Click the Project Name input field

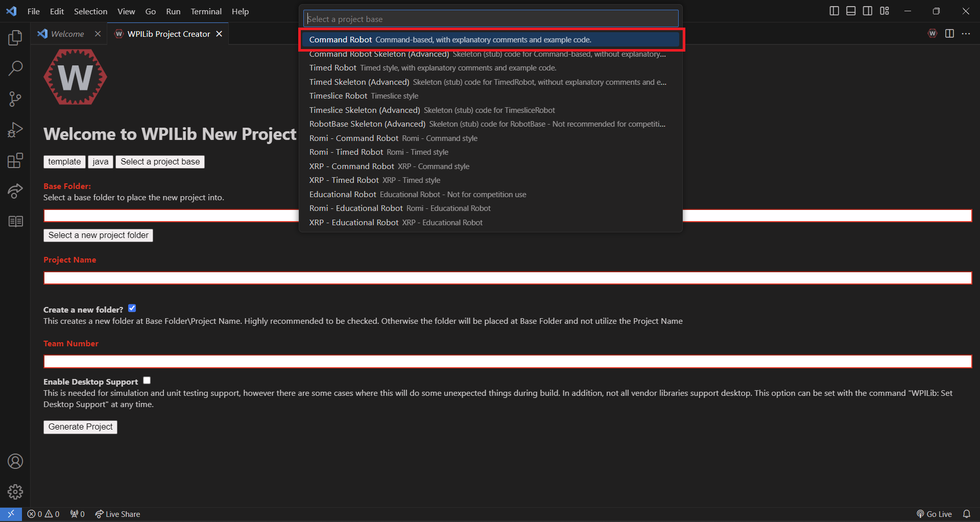click(x=508, y=278)
